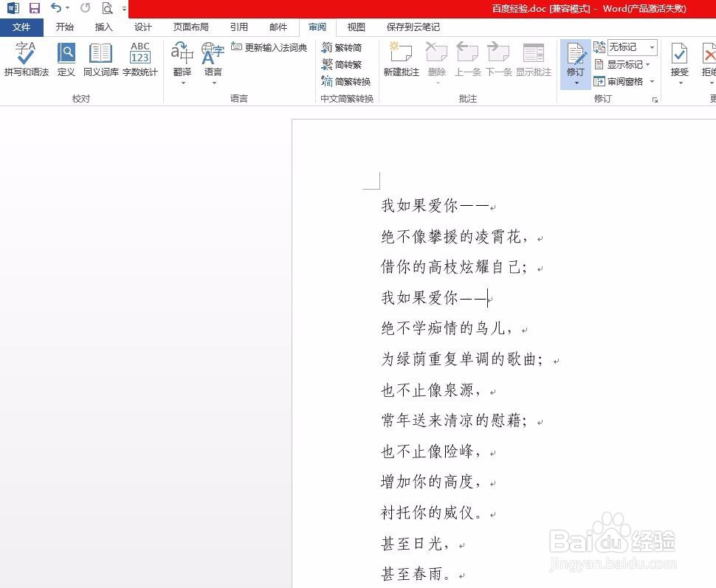
Task: Open the markup display combo box (无标记)
Action: pos(633,47)
